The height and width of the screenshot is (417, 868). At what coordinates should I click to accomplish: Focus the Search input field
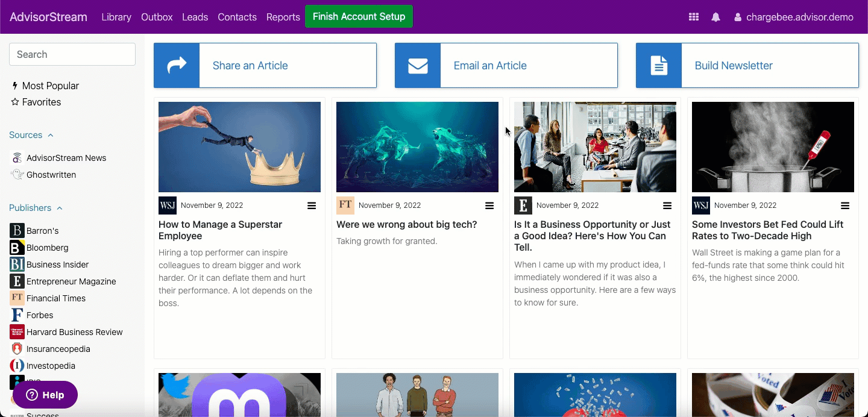click(x=72, y=54)
